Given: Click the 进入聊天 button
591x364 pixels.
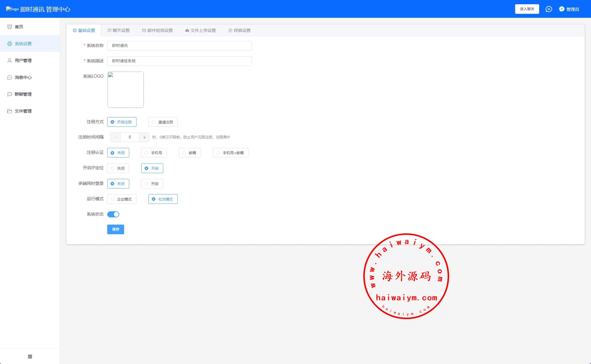Looking at the screenshot, I should [527, 9].
